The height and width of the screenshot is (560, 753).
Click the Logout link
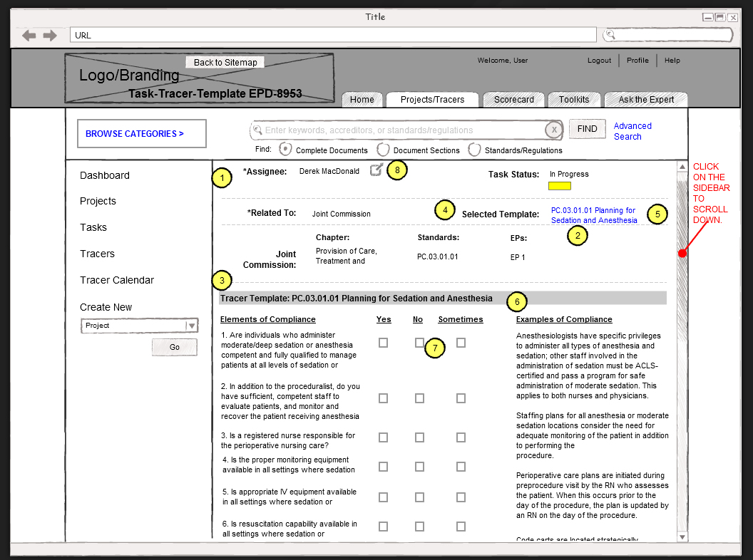(599, 61)
